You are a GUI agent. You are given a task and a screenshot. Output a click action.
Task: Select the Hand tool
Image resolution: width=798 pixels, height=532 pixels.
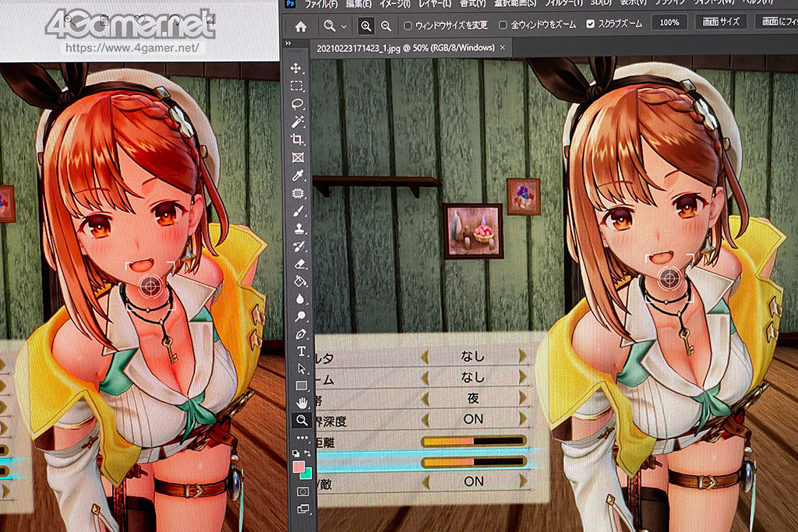pos(302,402)
